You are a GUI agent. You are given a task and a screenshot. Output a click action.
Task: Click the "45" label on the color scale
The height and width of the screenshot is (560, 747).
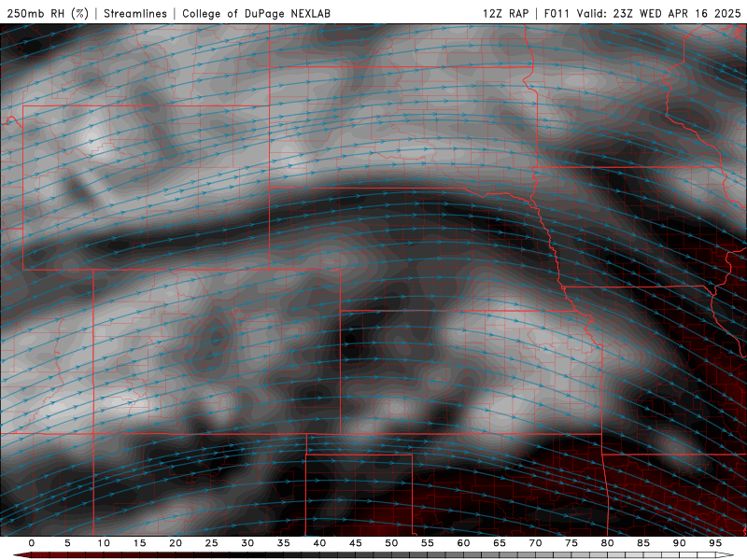point(356,543)
